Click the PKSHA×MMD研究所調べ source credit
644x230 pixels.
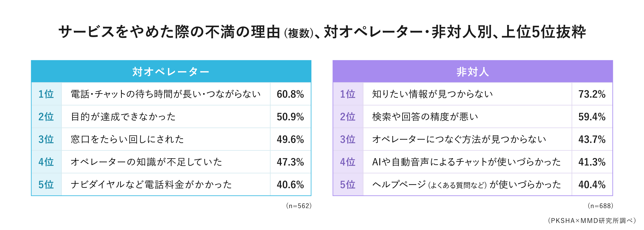592,221
